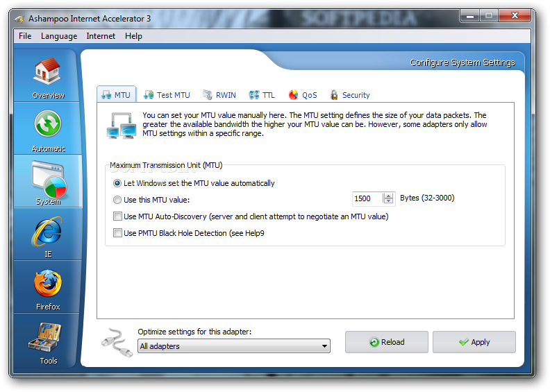Click the Configure System Settings heading
This screenshot has width=550, height=392.
(x=462, y=62)
